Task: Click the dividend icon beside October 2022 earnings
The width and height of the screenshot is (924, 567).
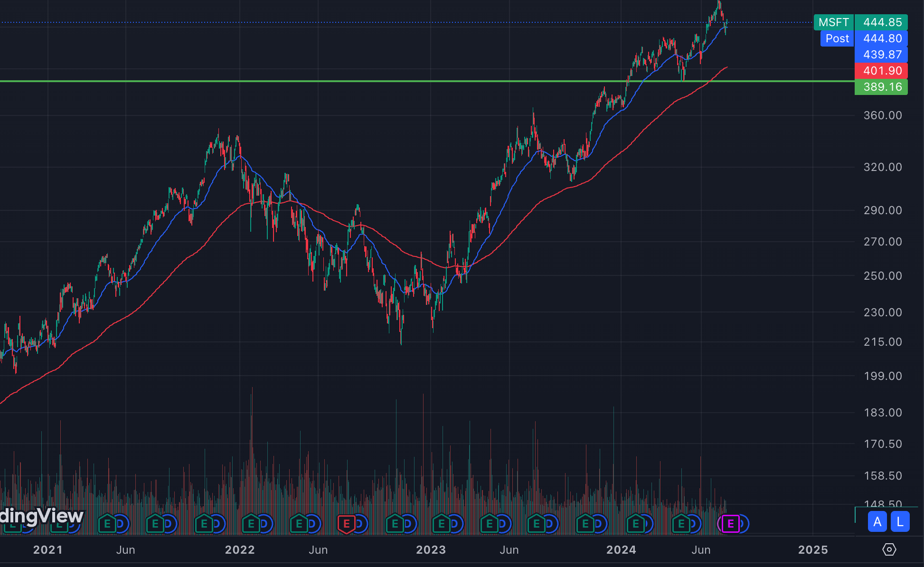Action: [408, 524]
